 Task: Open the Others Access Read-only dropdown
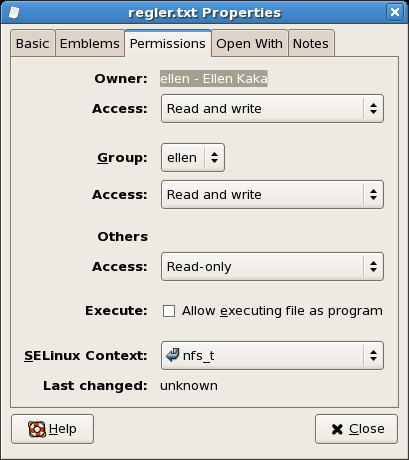point(272,267)
